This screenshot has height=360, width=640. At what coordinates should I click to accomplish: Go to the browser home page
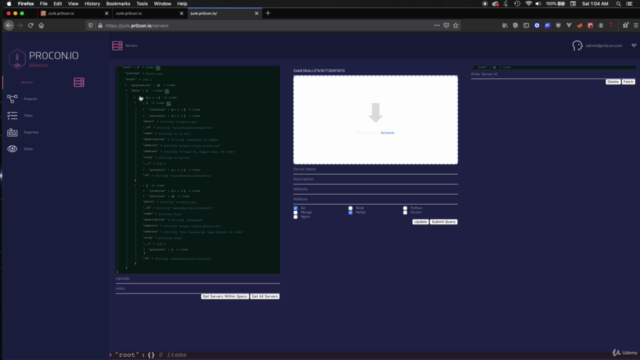pyautogui.click(x=41, y=25)
